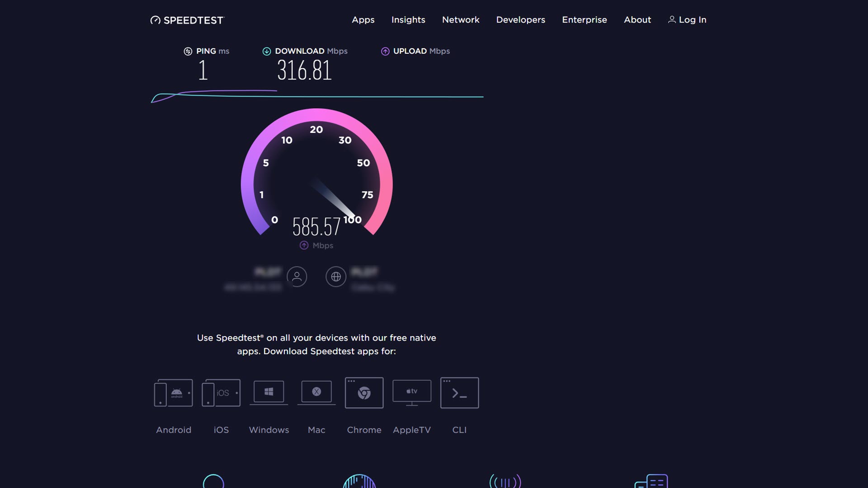Open the Apps menu

[363, 20]
